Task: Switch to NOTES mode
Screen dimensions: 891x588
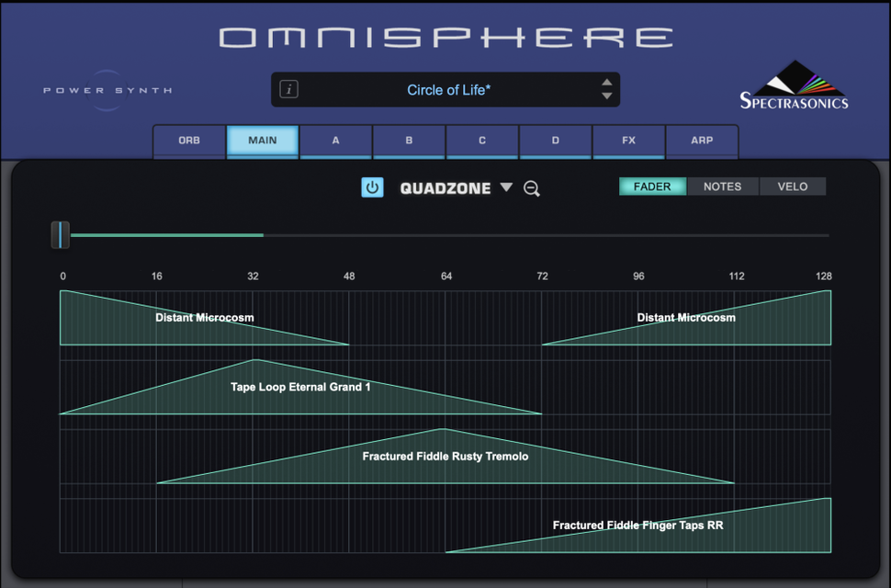Action: point(722,186)
